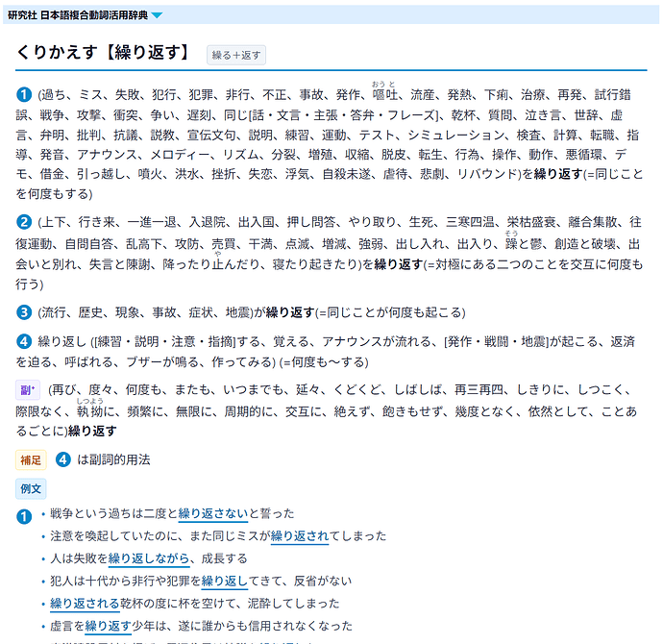
Task: Click example section circled 1 icon
Action: 24,516
